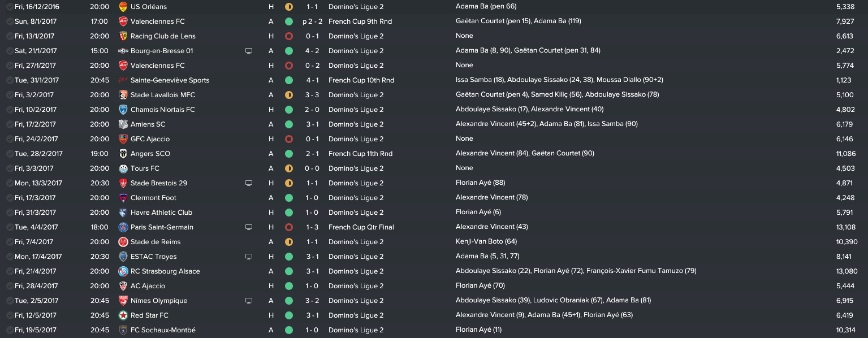Toggle the check mark beside Fri, 19/5/2017

(10, 330)
